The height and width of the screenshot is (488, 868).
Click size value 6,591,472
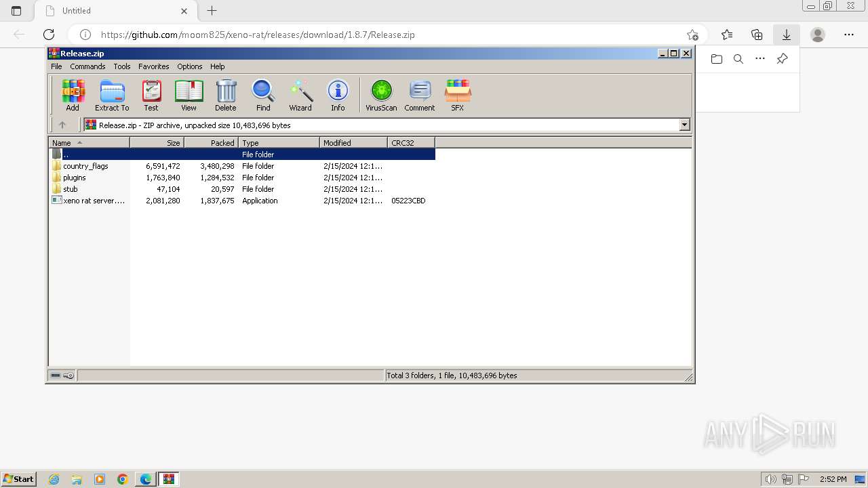163,166
